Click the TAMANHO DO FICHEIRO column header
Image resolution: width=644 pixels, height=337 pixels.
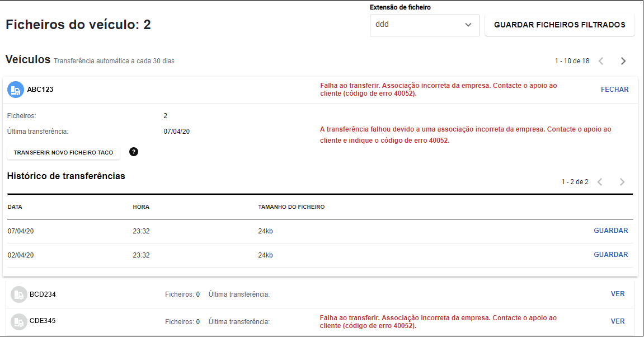click(291, 207)
